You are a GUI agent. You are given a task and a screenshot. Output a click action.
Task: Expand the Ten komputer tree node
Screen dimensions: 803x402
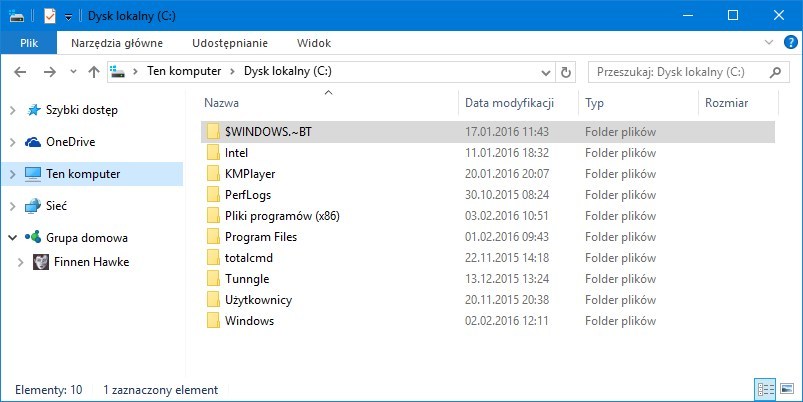click(13, 174)
